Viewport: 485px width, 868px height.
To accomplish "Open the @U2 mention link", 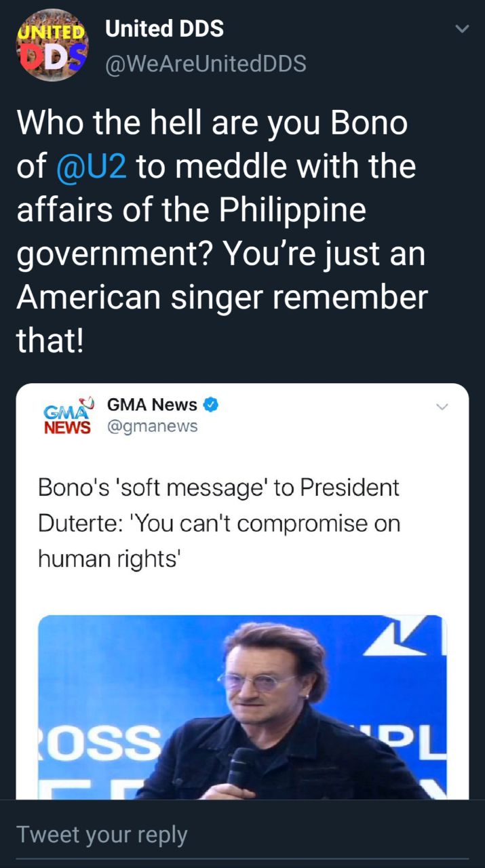I will click(x=99, y=165).
